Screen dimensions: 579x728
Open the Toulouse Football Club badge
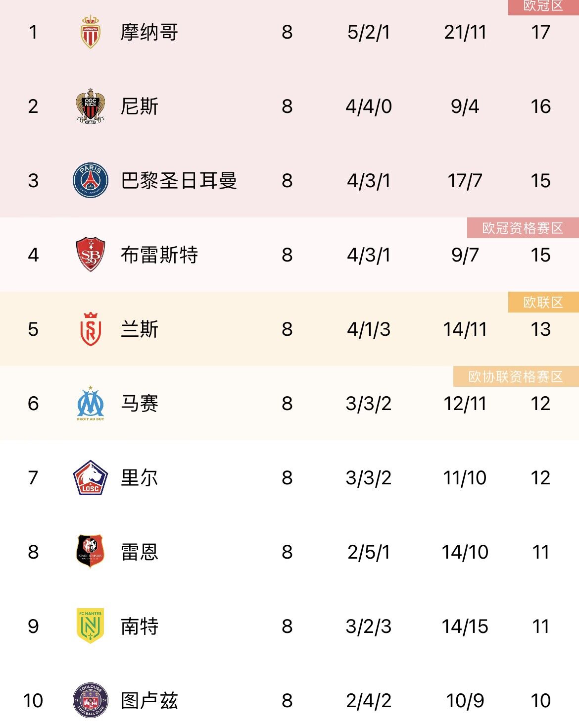(91, 700)
